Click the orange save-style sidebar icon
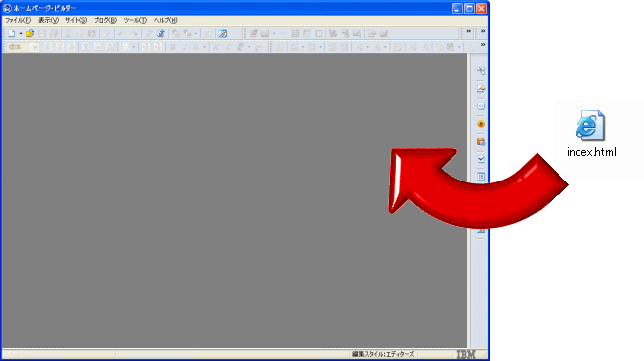The width and height of the screenshot is (644, 361). pyautogui.click(x=481, y=141)
